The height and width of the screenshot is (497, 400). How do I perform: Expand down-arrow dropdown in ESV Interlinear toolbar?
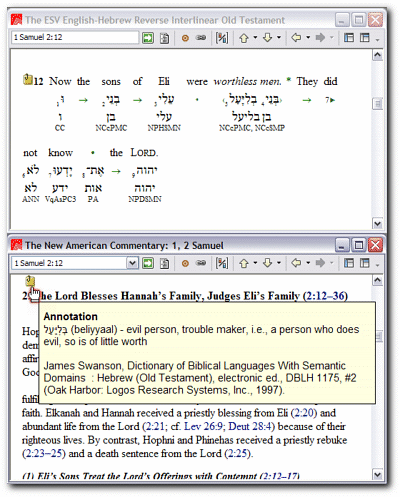click(279, 37)
